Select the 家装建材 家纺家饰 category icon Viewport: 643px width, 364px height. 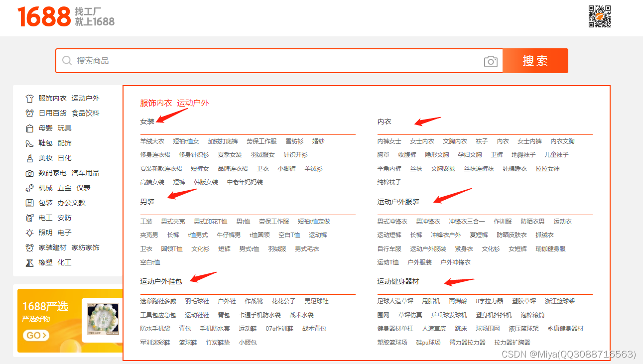(29, 247)
